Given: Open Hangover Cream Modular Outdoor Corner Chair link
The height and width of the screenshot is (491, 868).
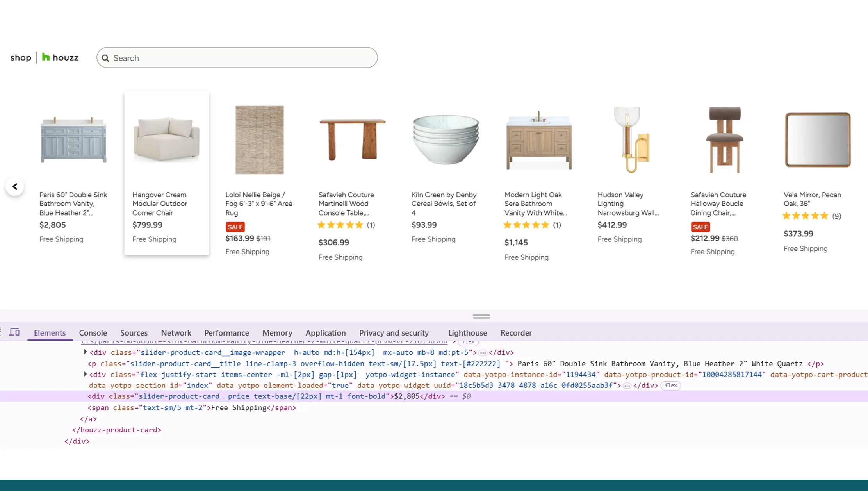Looking at the screenshot, I should (160, 204).
